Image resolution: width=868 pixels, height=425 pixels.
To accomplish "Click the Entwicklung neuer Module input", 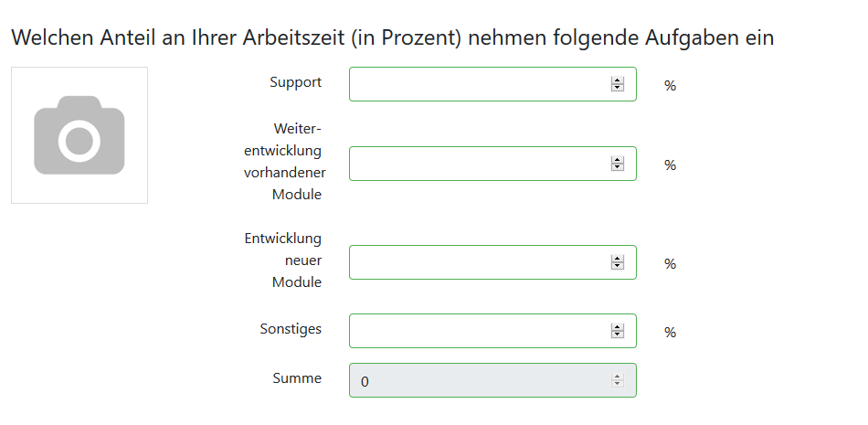I will pyautogui.click(x=492, y=262).
